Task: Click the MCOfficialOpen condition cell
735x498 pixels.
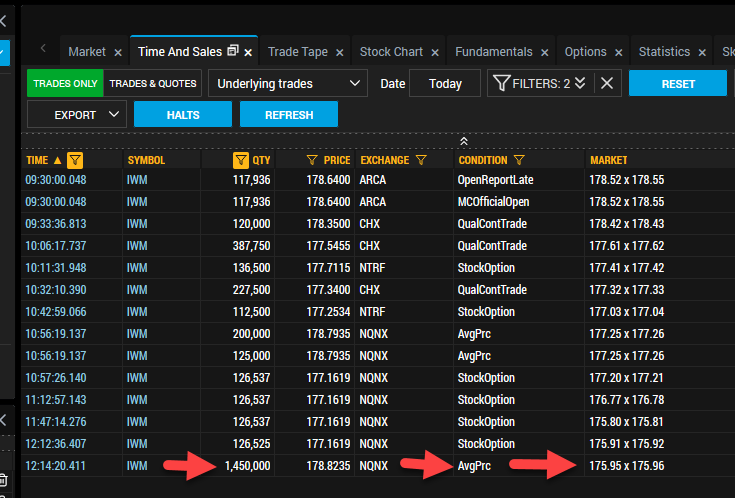Action: pyautogui.click(x=493, y=202)
